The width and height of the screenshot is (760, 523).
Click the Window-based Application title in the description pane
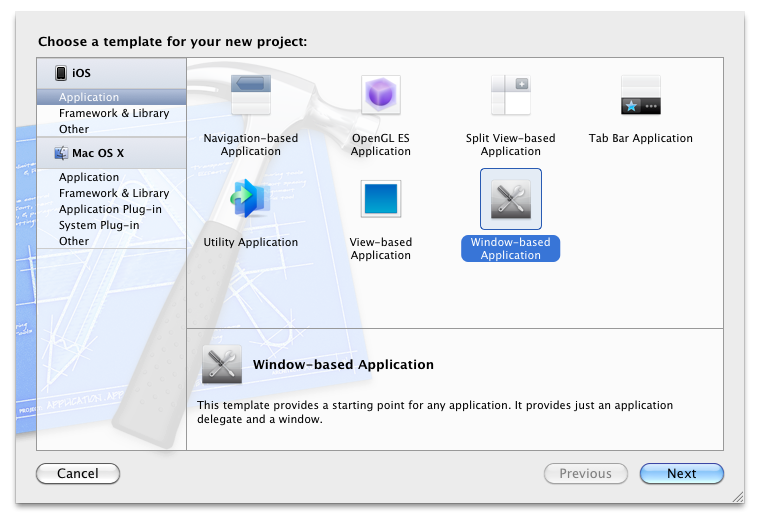click(343, 365)
